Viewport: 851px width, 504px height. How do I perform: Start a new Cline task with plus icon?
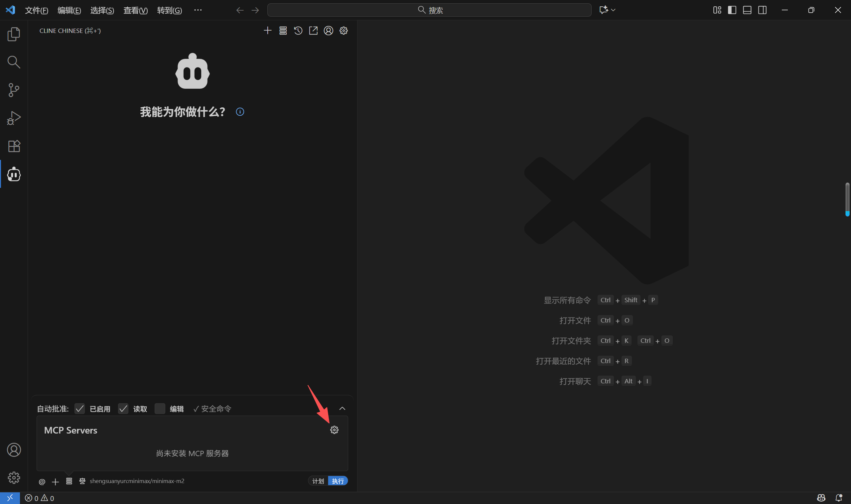pos(268,31)
